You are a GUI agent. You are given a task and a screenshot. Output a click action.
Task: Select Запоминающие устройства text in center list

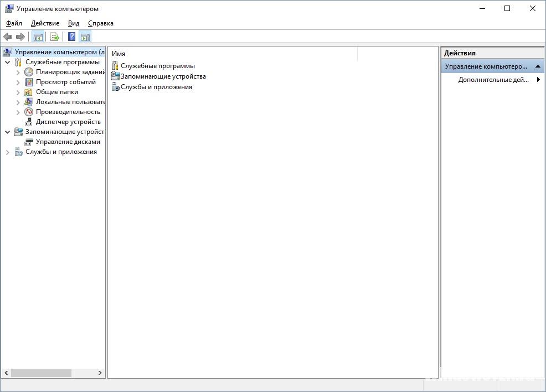pyautogui.click(x=163, y=76)
